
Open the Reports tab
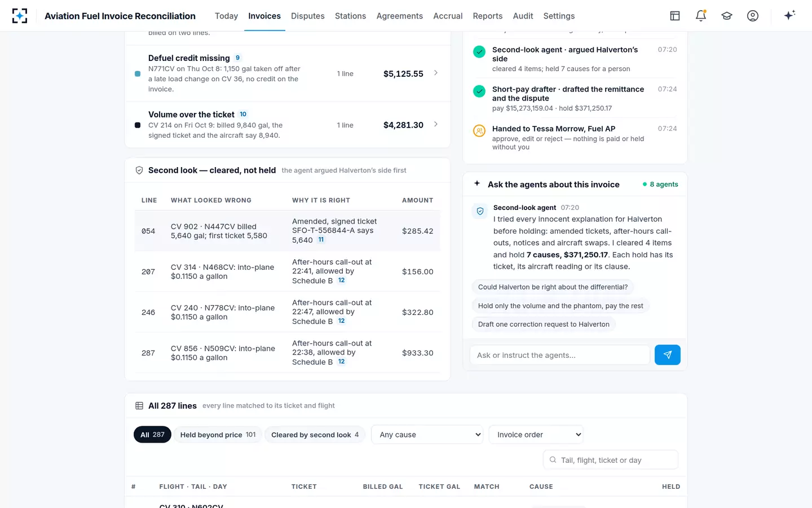[x=488, y=16]
